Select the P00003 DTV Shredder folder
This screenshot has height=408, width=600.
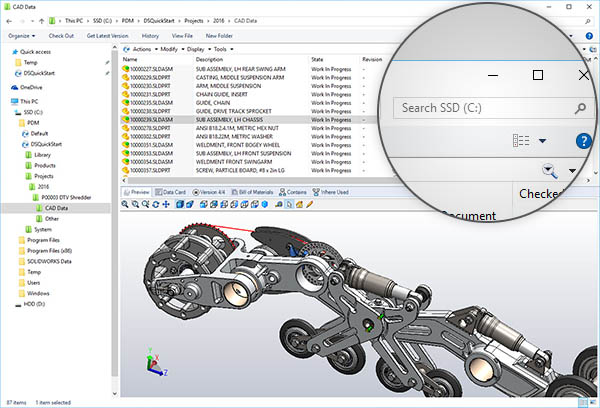point(62,197)
